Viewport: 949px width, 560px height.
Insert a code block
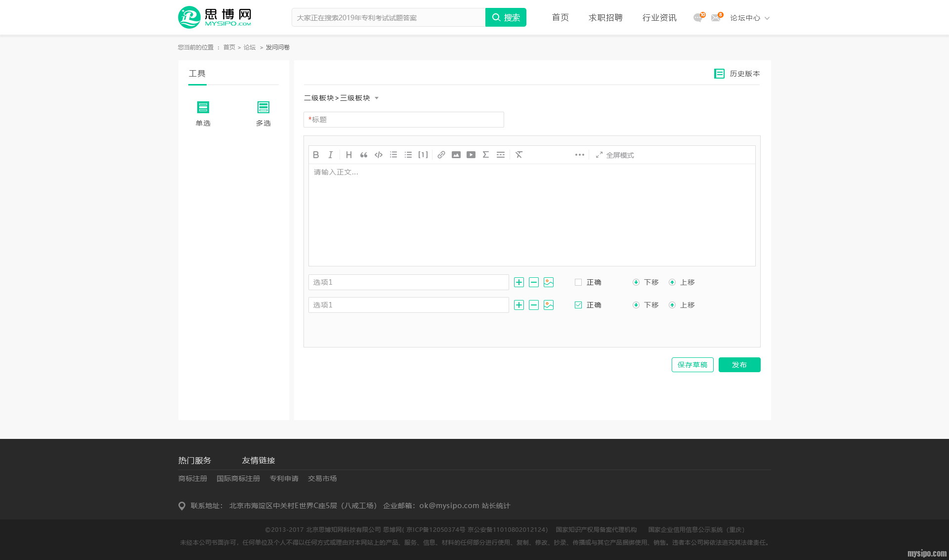(379, 155)
